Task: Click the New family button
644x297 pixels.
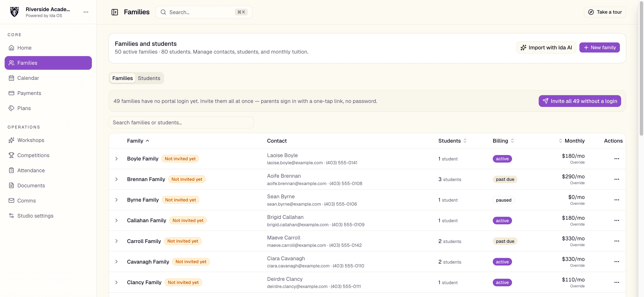Action: (x=599, y=48)
